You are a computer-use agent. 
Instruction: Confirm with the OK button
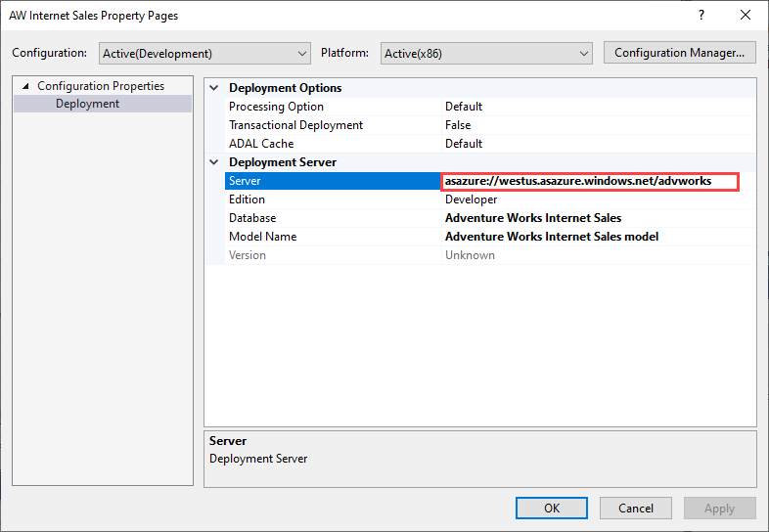pos(552,508)
